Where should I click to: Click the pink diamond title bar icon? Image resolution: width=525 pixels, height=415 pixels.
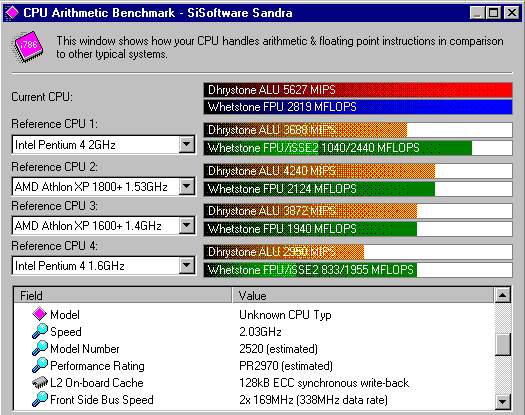[12, 13]
